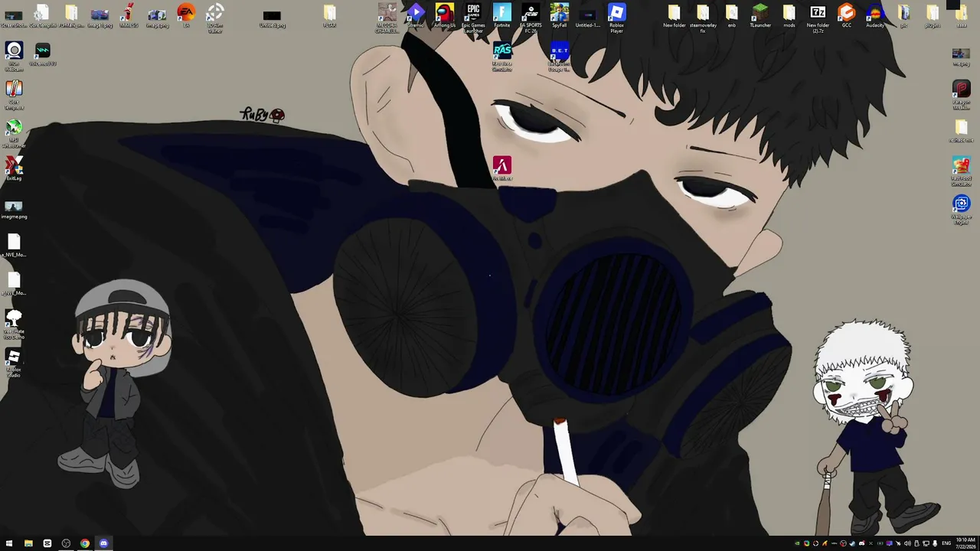Select the me.png image file

pyautogui.click(x=961, y=56)
